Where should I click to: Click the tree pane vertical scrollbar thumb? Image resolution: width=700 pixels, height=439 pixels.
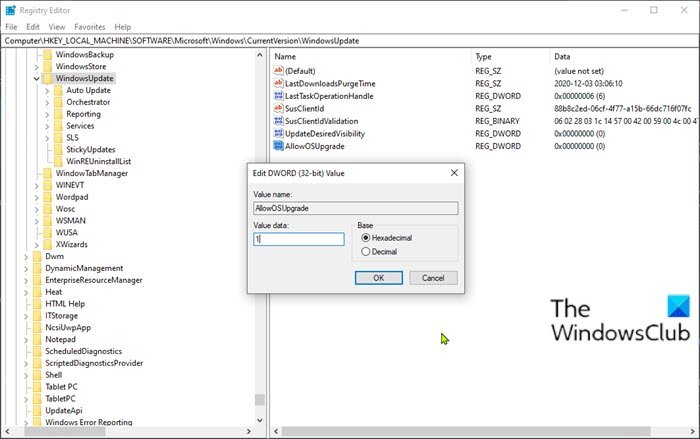click(x=259, y=399)
